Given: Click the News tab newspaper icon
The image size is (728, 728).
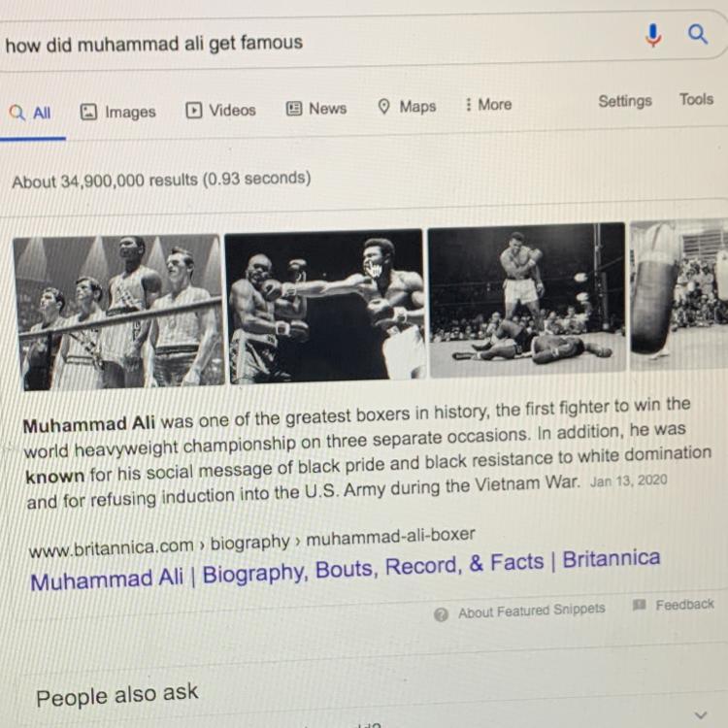Looking at the screenshot, I should [293, 109].
